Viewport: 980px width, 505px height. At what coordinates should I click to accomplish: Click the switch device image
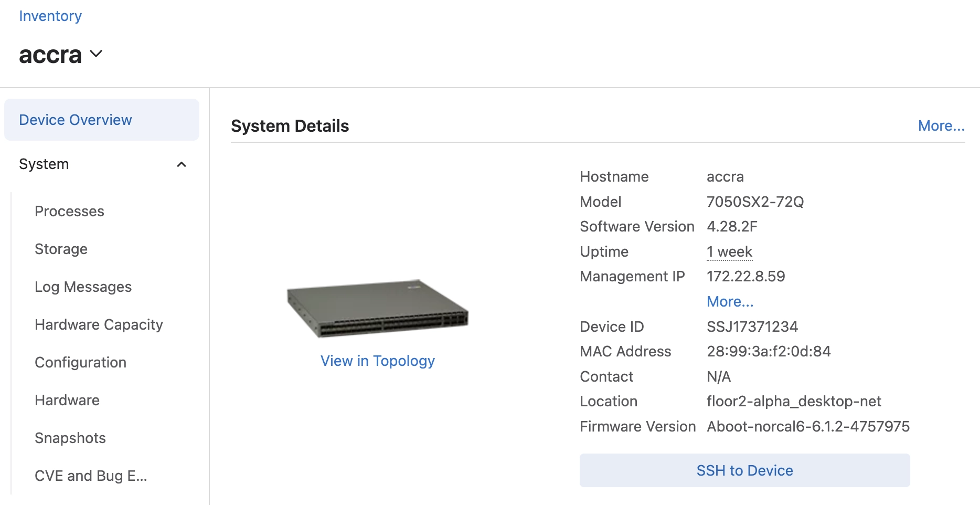click(x=377, y=309)
